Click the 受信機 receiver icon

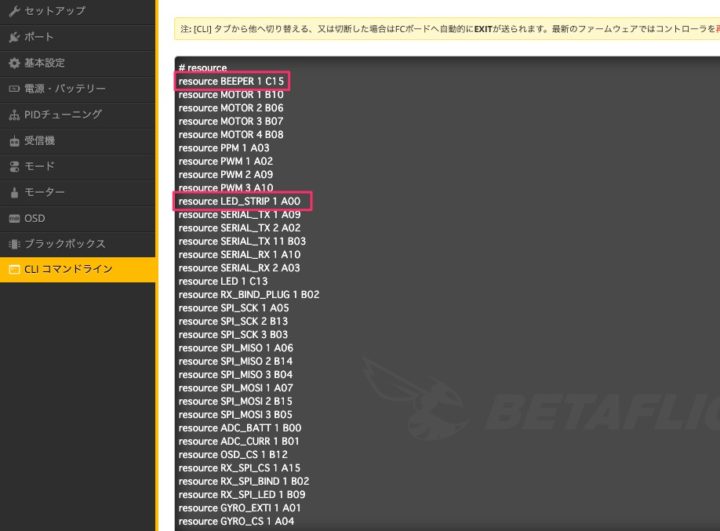pos(13,141)
